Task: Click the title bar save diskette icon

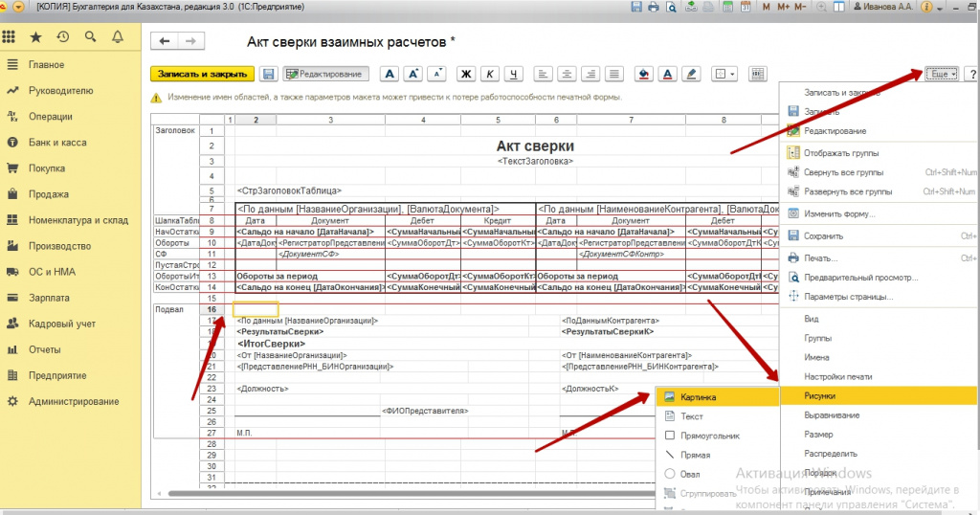Action: pyautogui.click(x=636, y=7)
